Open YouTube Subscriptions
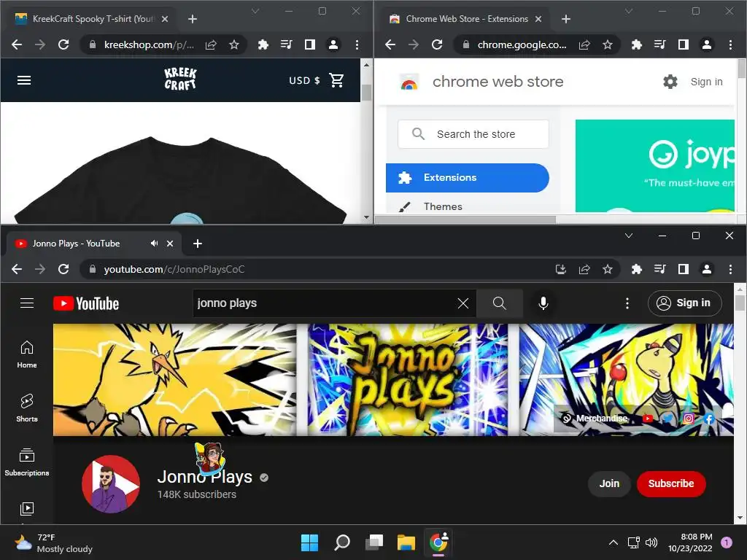Screen dimensions: 747x560 [27, 462]
